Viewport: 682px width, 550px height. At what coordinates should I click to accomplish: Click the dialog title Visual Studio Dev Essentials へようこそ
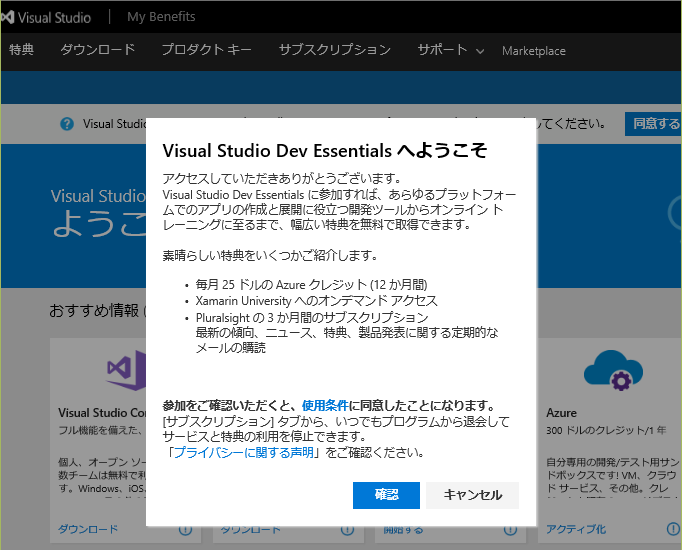[x=324, y=151]
